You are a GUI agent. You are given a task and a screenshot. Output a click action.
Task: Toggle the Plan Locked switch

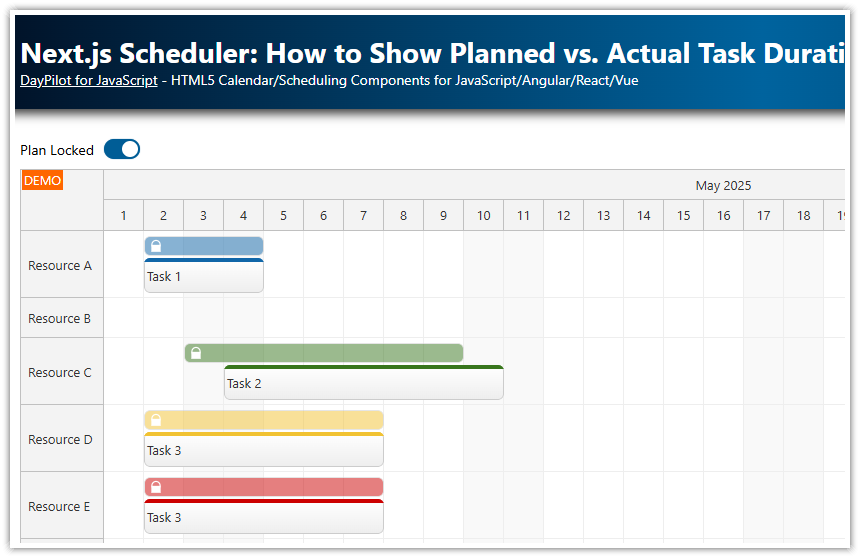point(122,150)
